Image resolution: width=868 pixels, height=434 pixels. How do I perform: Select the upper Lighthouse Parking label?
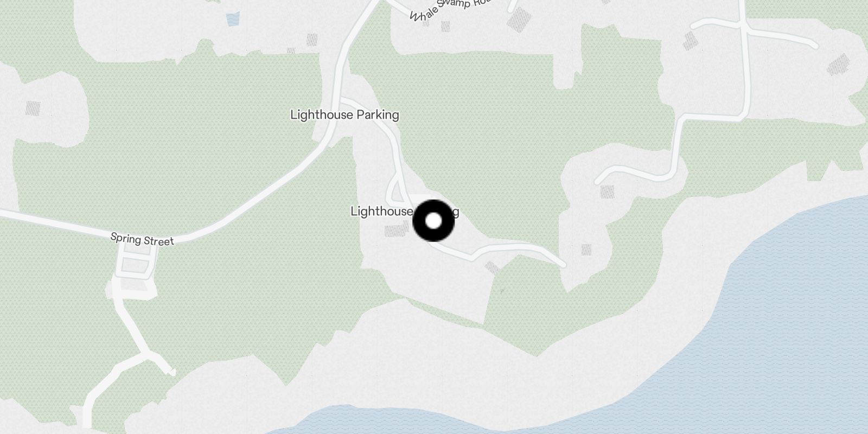344,115
